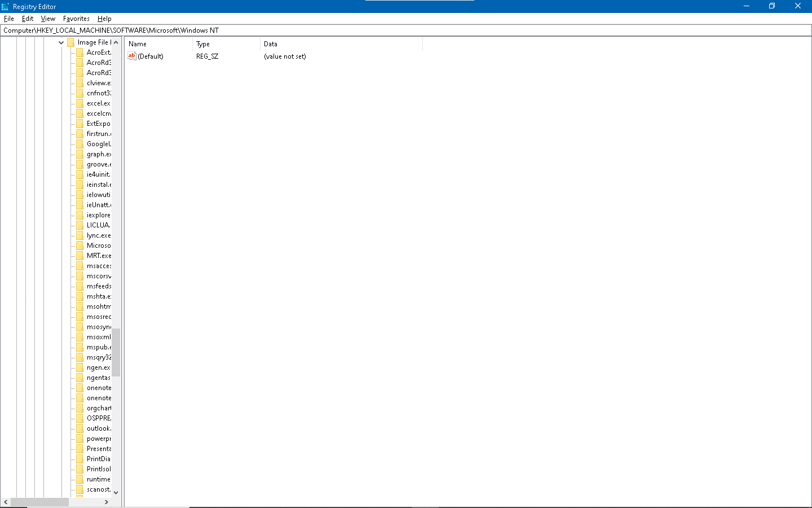Click the folder icon next to mscorsv
Screen dimensions: 812x508
click(80, 276)
